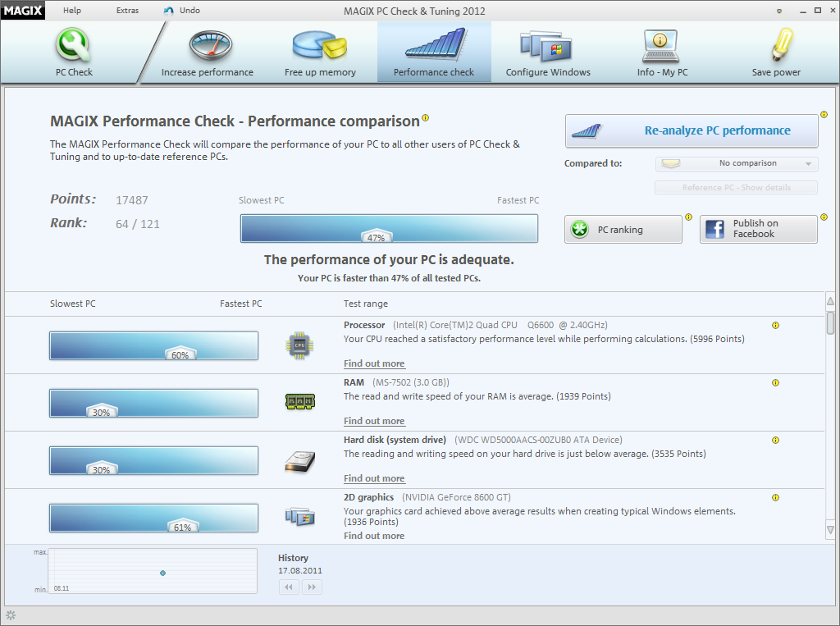This screenshot has height=626, width=840.
Task: Click the RAM 30% performance bar
Action: 153,403
